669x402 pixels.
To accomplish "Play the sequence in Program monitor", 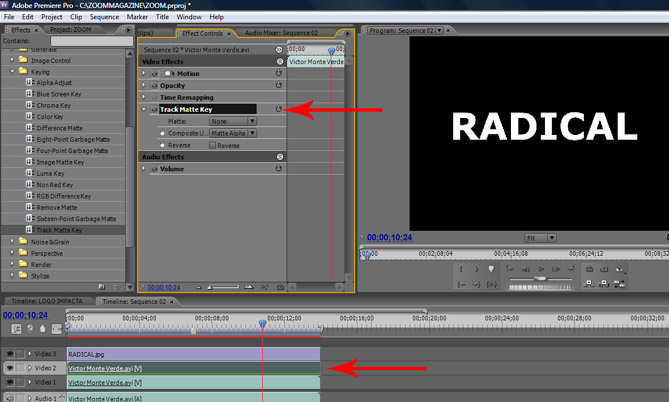I will point(541,269).
